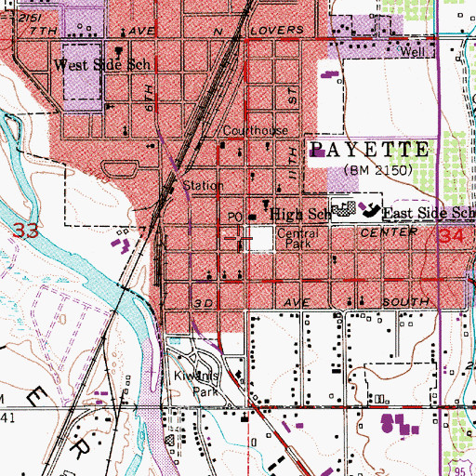Select the West Side Sch label
The image size is (476, 476).
click(x=102, y=65)
